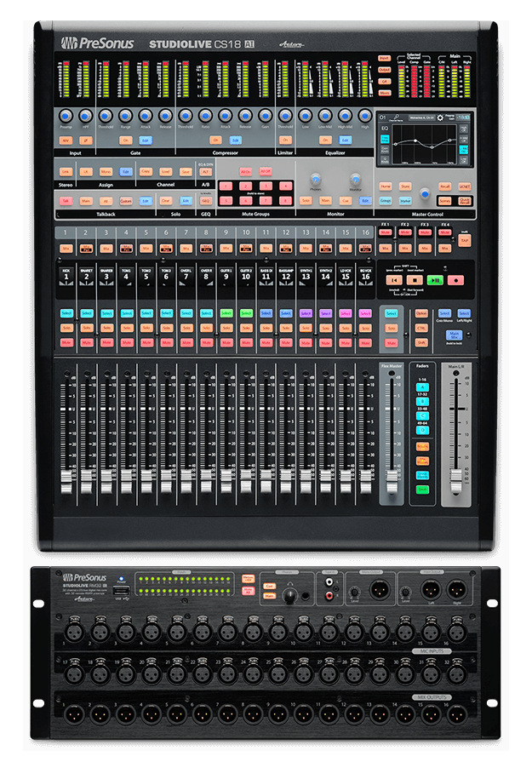Click Load in the Channel section
Screen dimensions: 532x779
(x=165, y=171)
